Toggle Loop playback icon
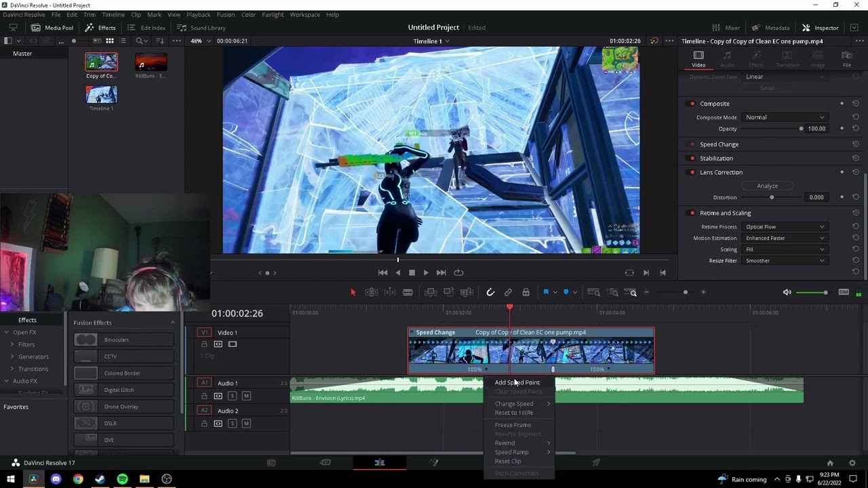Viewport: 868px width, 488px height. pos(458,272)
